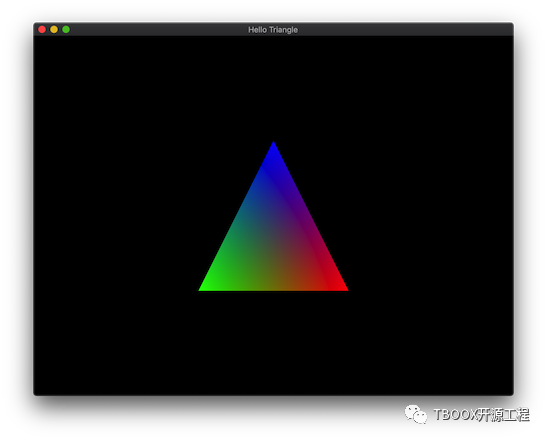
Task: Click the olive middle of triangle's bottom edge
Action: [274, 287]
